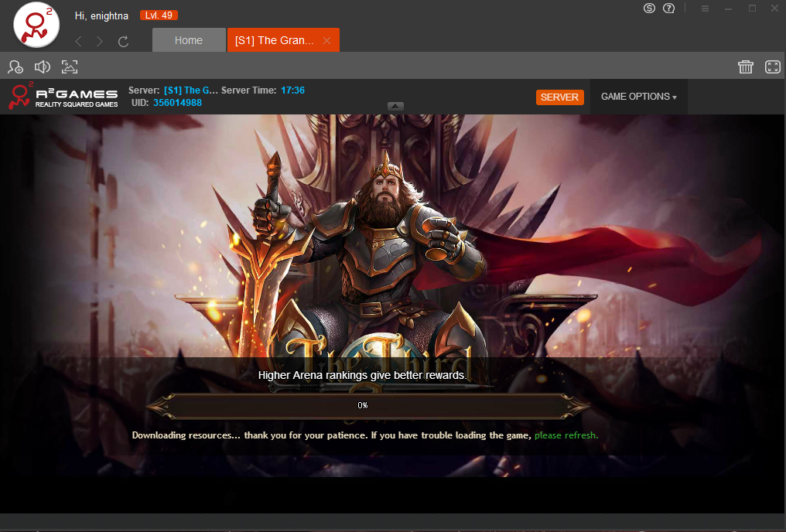The height and width of the screenshot is (532, 786).
Task: Go back with the left arrow
Action: tap(78, 41)
